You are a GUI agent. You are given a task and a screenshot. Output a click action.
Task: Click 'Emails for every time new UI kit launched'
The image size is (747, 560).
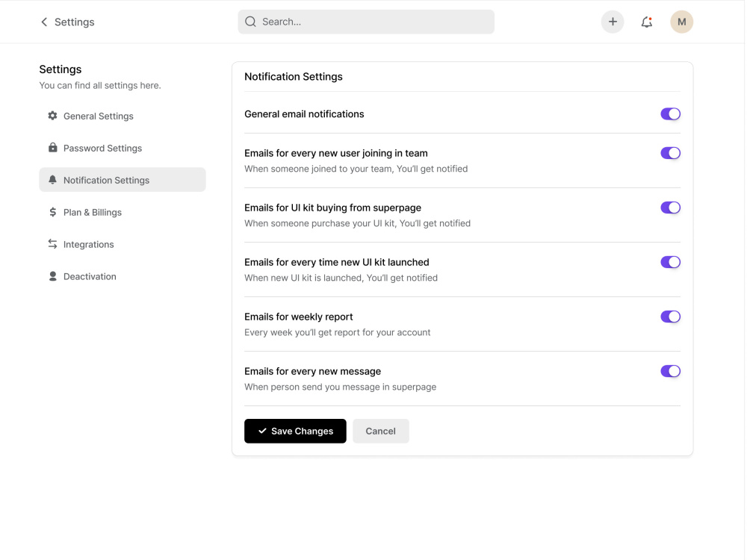click(x=337, y=262)
